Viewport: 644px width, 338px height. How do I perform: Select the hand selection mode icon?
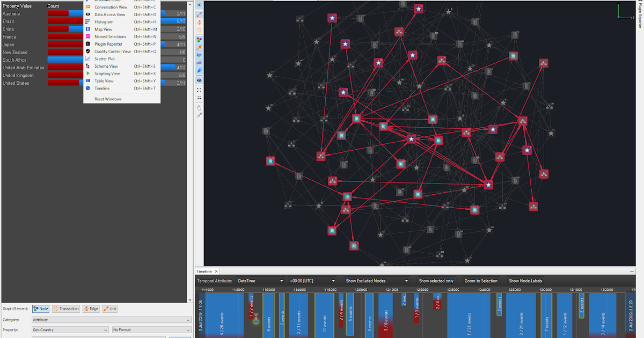[x=199, y=107]
